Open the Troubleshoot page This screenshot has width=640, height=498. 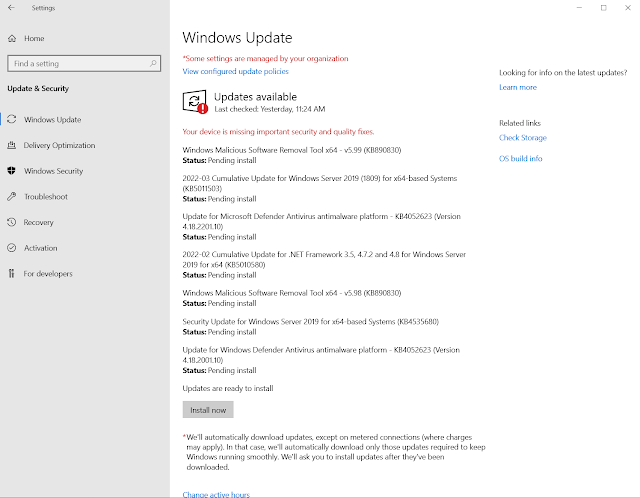click(46, 197)
